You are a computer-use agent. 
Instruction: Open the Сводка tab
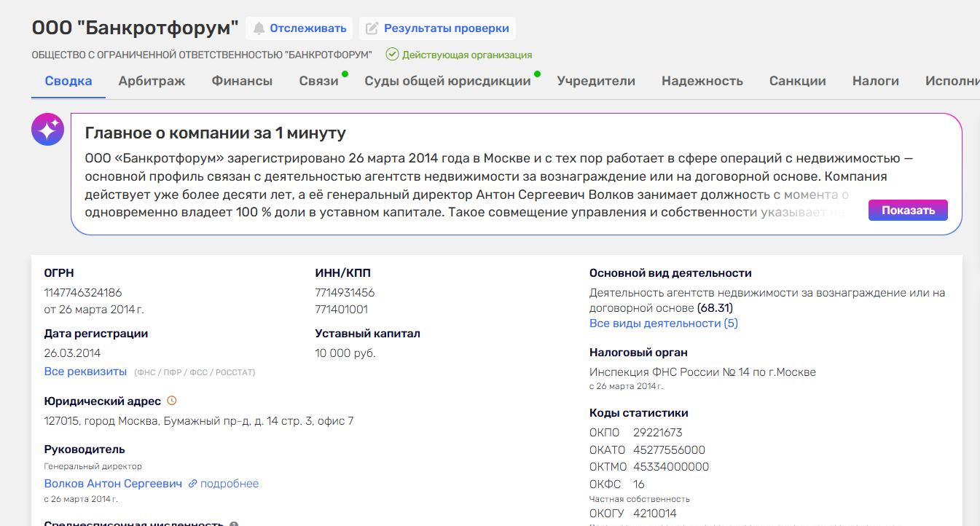click(x=68, y=81)
